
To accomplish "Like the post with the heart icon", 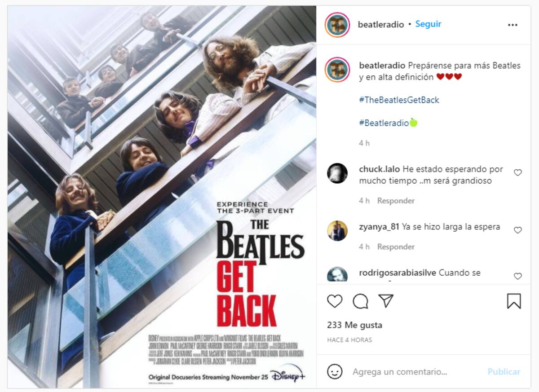I will [x=335, y=301].
